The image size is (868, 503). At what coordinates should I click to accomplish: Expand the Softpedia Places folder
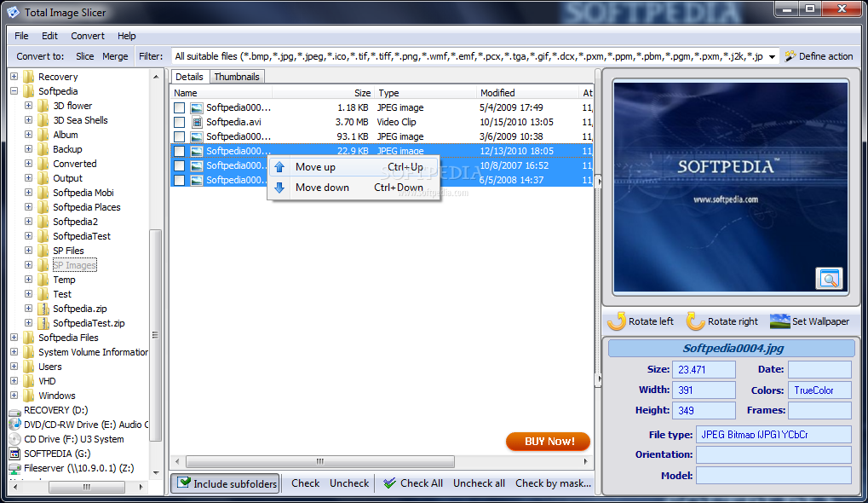point(28,206)
